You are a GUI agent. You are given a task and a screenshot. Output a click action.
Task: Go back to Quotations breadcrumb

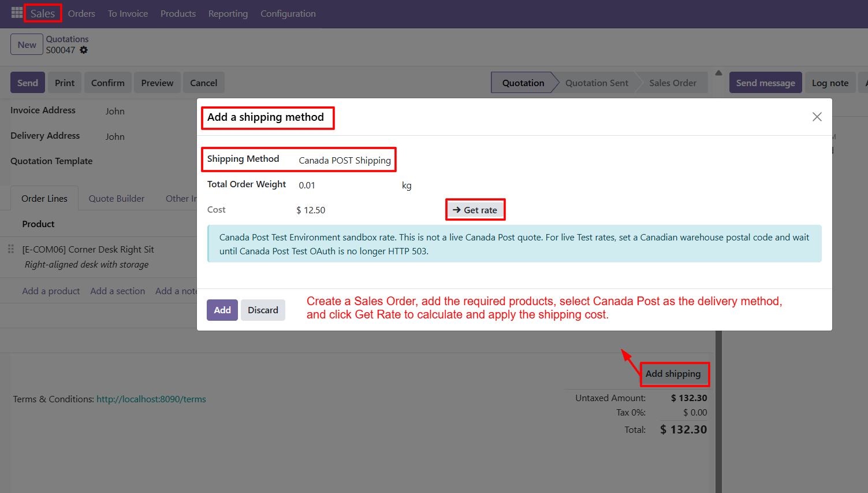click(68, 39)
